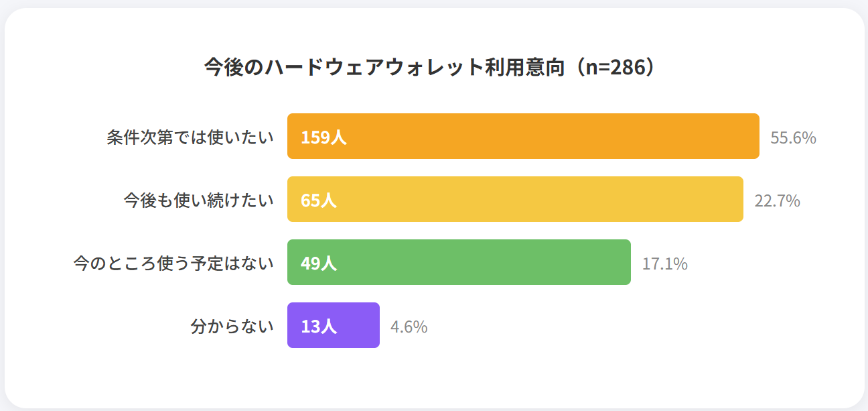Click the 55.6% percentage label
The width and height of the screenshot is (868, 411).
[793, 138]
